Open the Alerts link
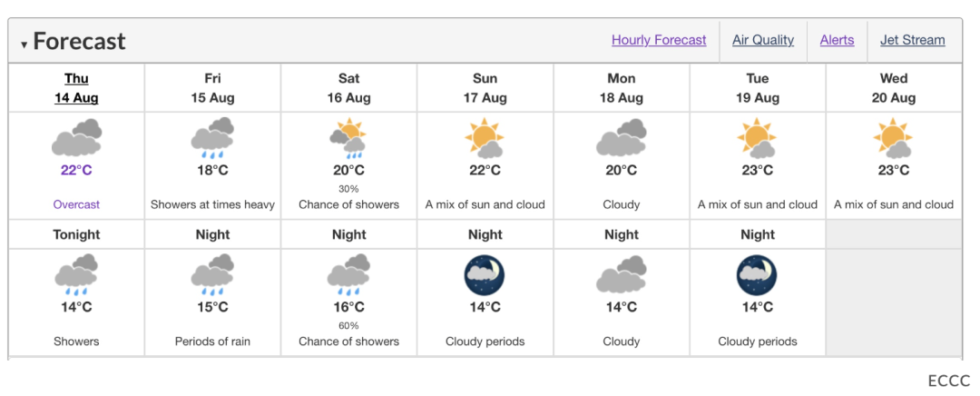The image size is (980, 396). [x=837, y=40]
